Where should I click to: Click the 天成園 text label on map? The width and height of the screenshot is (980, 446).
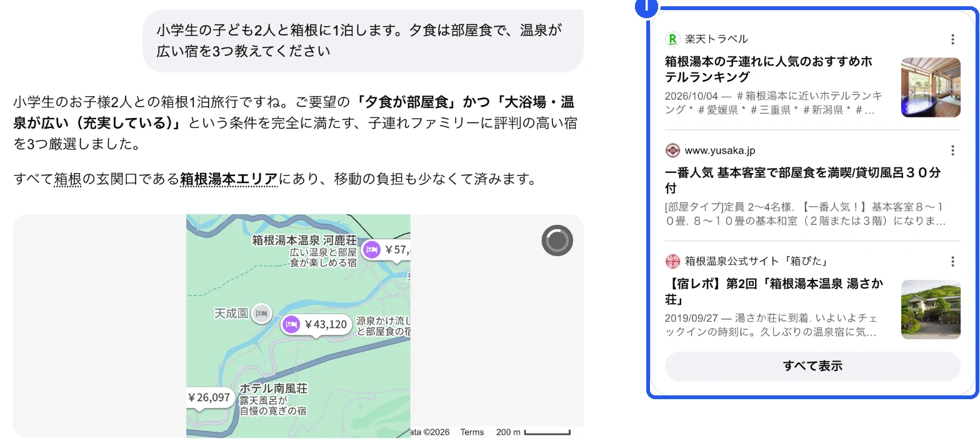click(x=231, y=313)
